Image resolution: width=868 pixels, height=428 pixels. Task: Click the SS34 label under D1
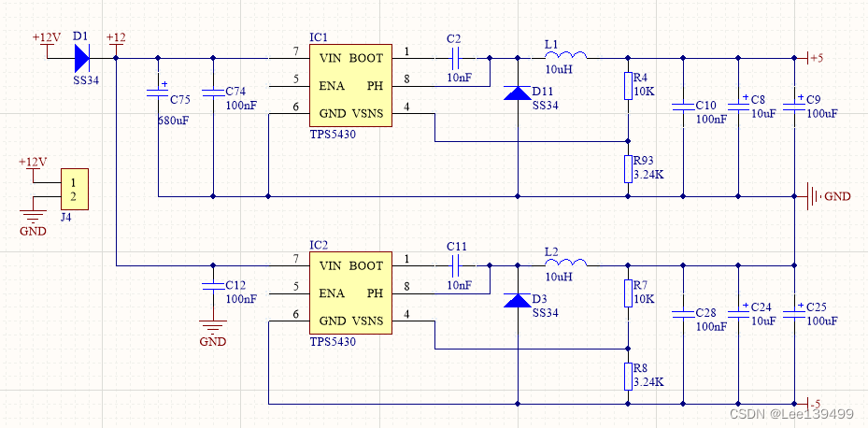pyautogui.click(x=86, y=79)
